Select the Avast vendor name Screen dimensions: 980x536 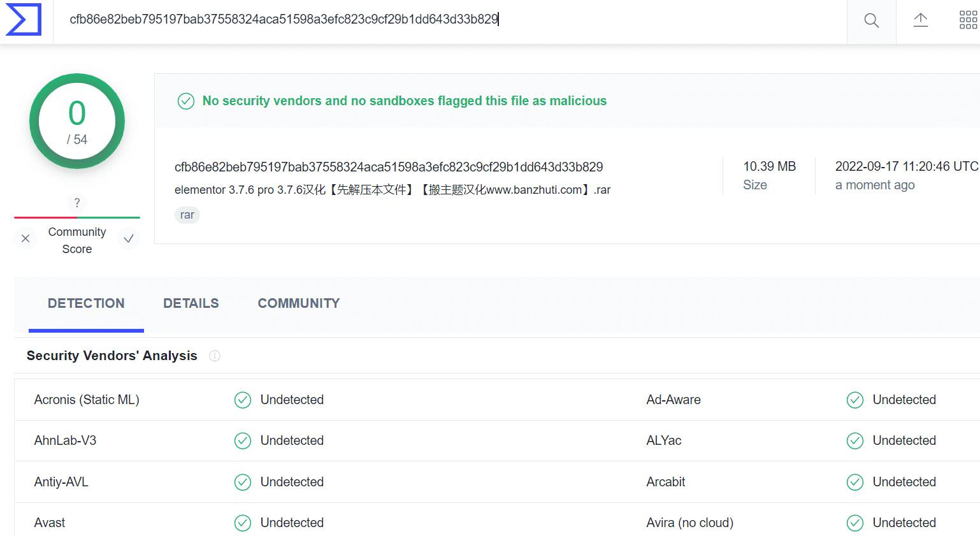click(50, 523)
